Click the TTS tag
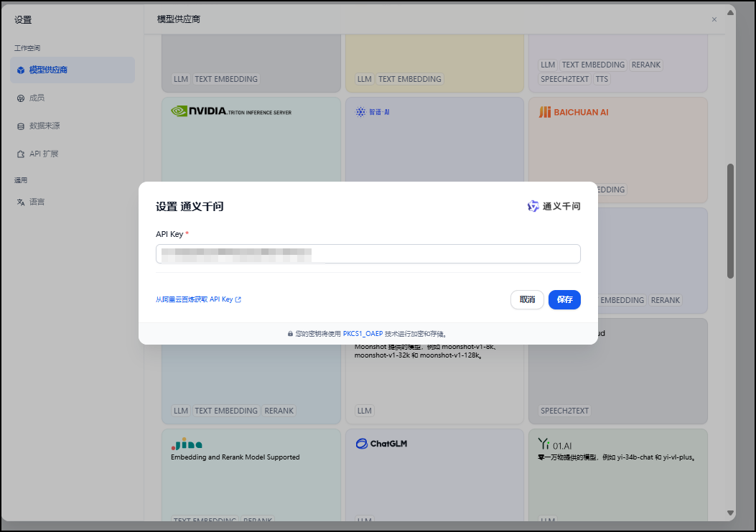 (x=602, y=79)
